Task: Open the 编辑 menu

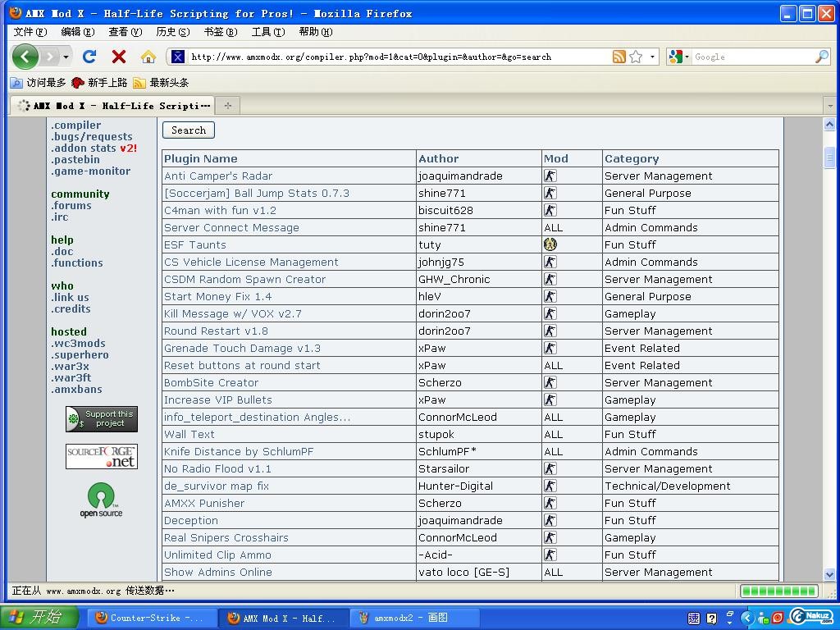Action: 78,32
